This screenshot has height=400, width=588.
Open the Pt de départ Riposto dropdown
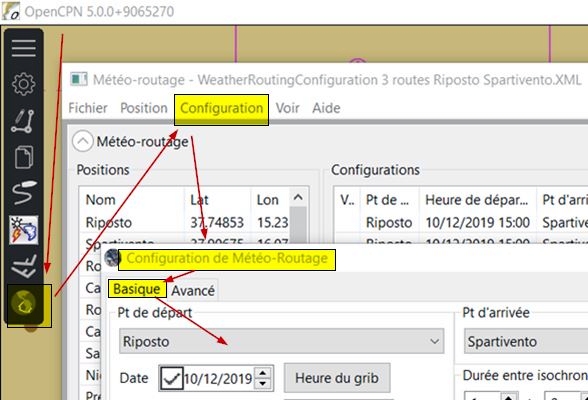(282, 341)
